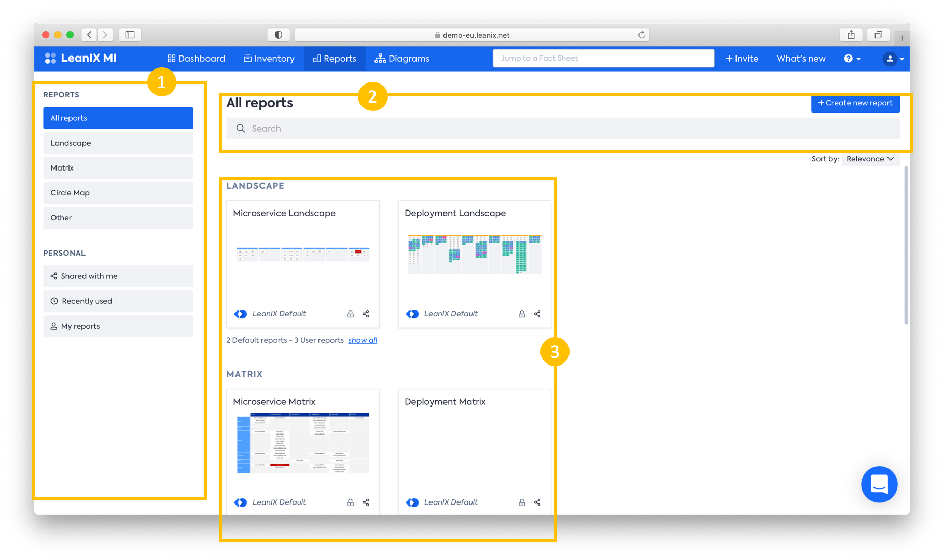944x560 pixels.
Task: Open a new Safari tab with plus
Action: click(x=902, y=38)
